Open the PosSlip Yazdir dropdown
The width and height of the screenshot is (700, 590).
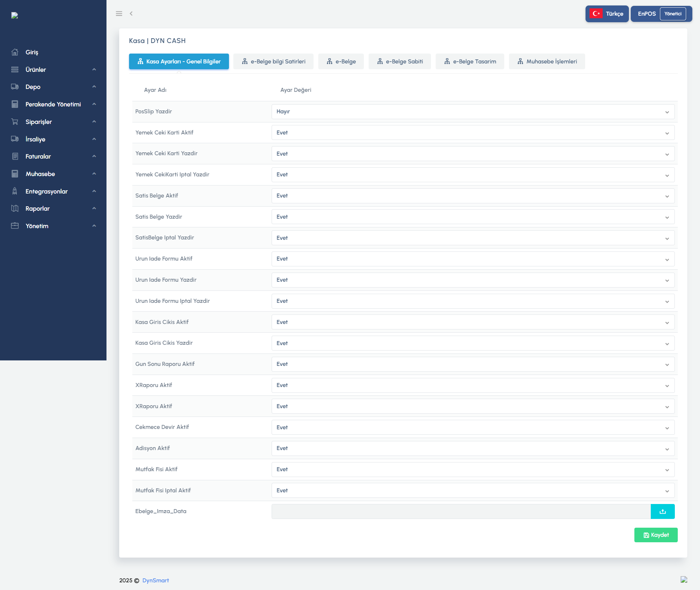click(472, 112)
